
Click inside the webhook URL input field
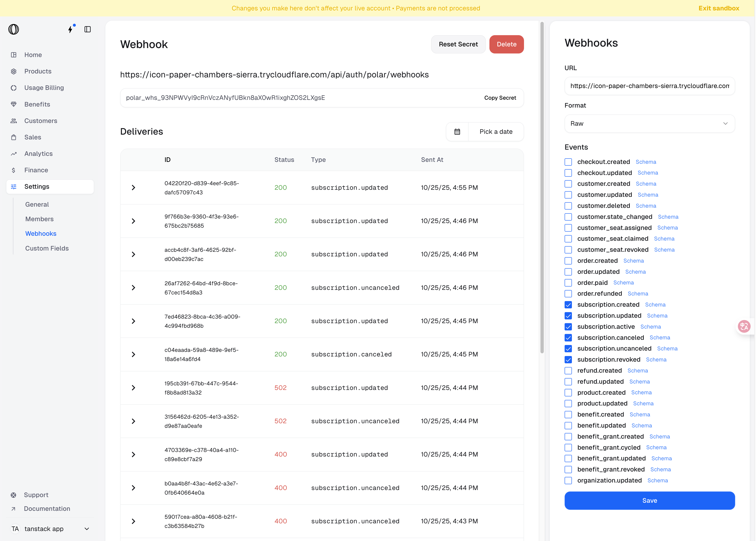click(649, 86)
